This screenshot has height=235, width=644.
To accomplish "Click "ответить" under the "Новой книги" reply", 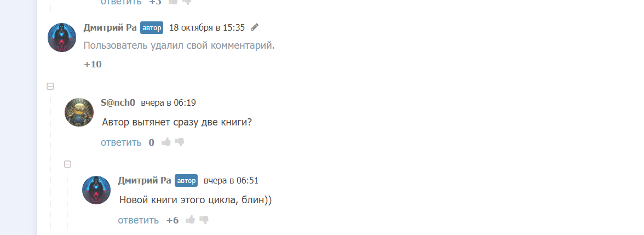I will pyautogui.click(x=139, y=220).
